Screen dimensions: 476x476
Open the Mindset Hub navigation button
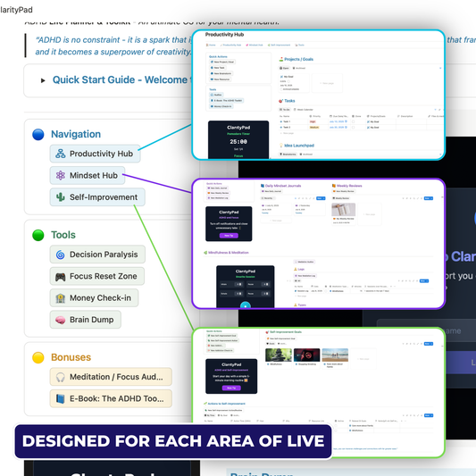tap(88, 175)
